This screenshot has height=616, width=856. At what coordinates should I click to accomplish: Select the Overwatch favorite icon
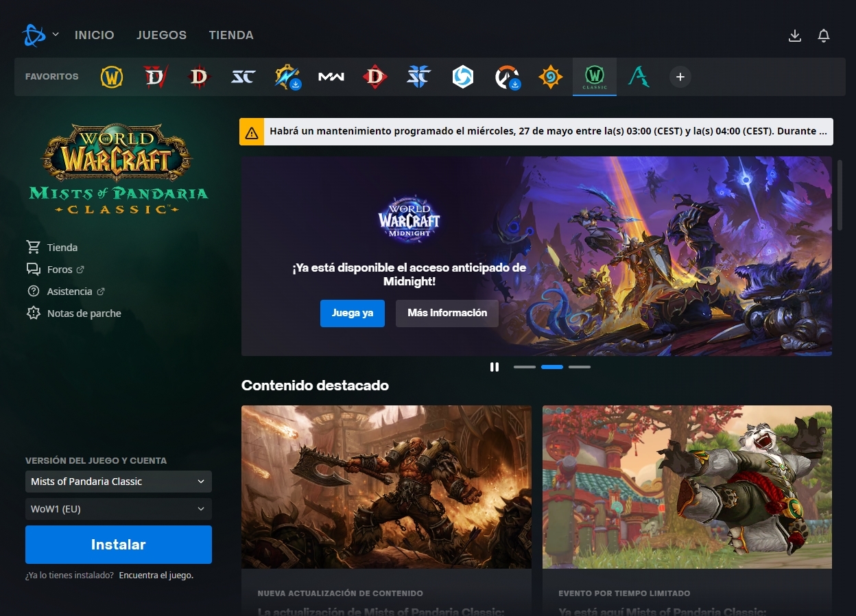[x=508, y=77]
